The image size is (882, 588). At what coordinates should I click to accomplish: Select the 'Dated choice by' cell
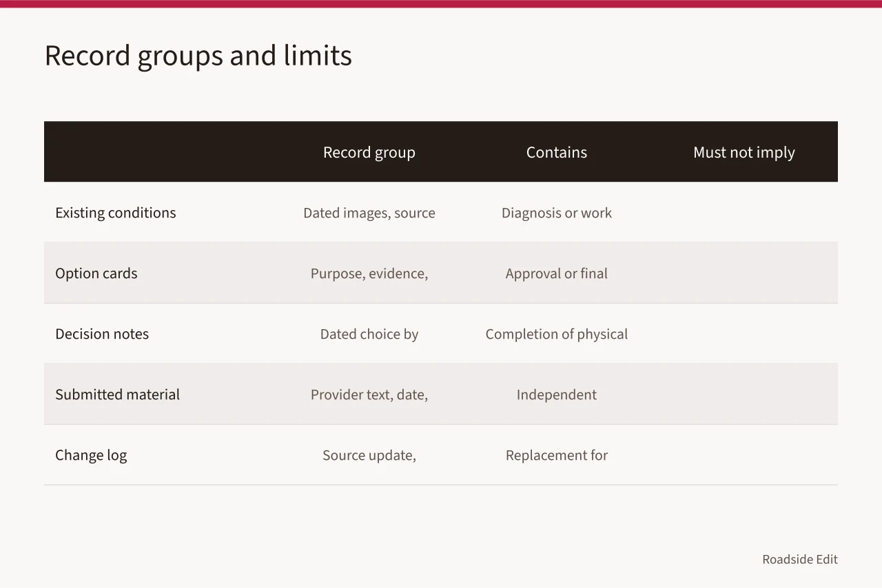tap(369, 334)
